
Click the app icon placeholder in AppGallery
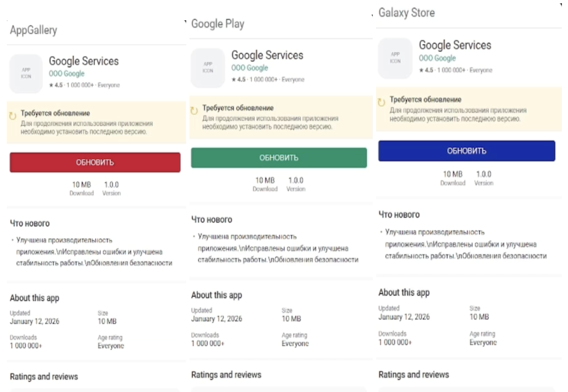[26, 73]
